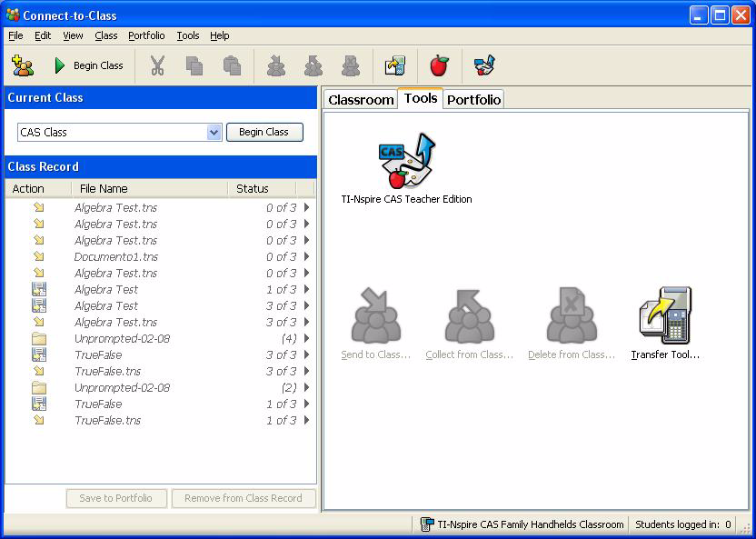Click folder icon for Unprompted-02-08 (2)
The image size is (756, 539).
coord(39,387)
